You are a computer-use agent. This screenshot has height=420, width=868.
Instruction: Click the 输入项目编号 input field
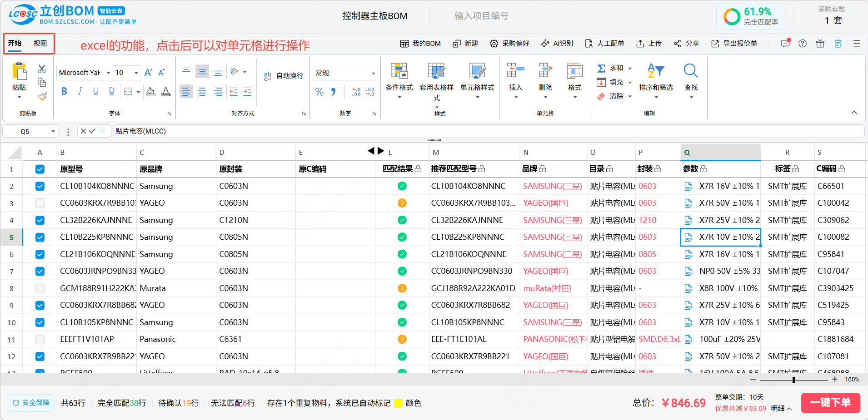point(481,16)
